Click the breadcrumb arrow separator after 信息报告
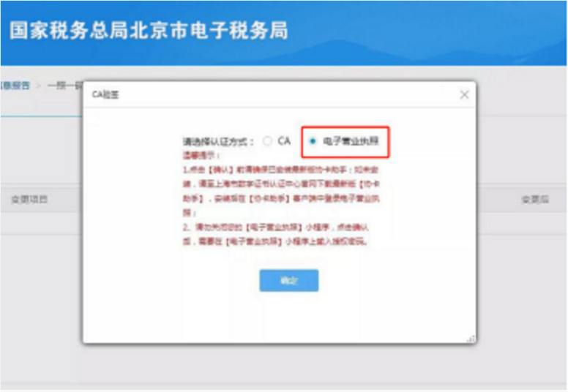The height and width of the screenshot is (392, 568). click(x=39, y=86)
